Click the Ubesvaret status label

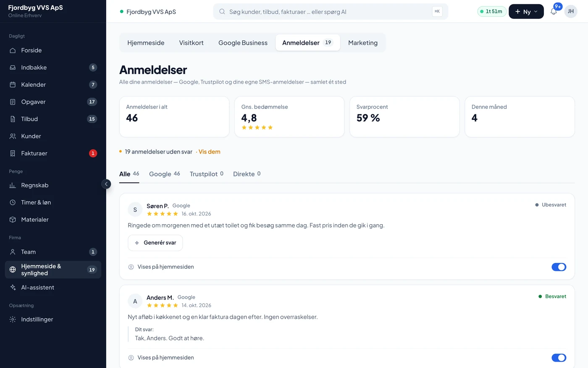tap(551, 205)
